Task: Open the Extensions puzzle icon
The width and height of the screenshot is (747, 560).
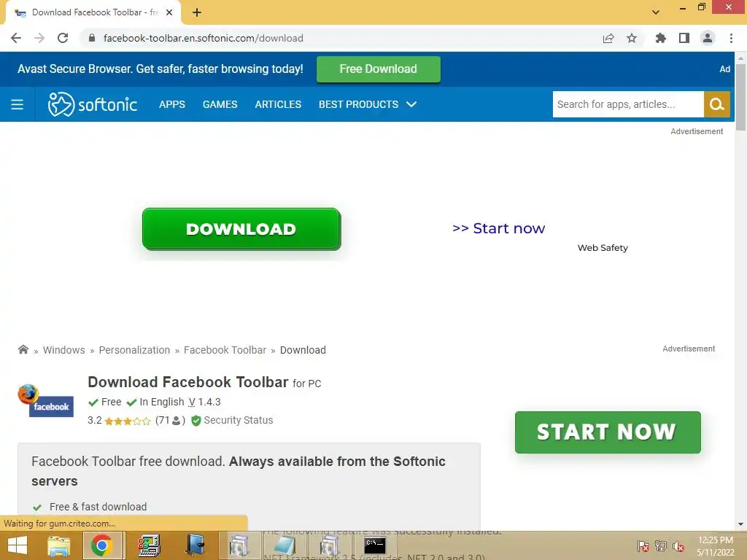Action: click(660, 38)
